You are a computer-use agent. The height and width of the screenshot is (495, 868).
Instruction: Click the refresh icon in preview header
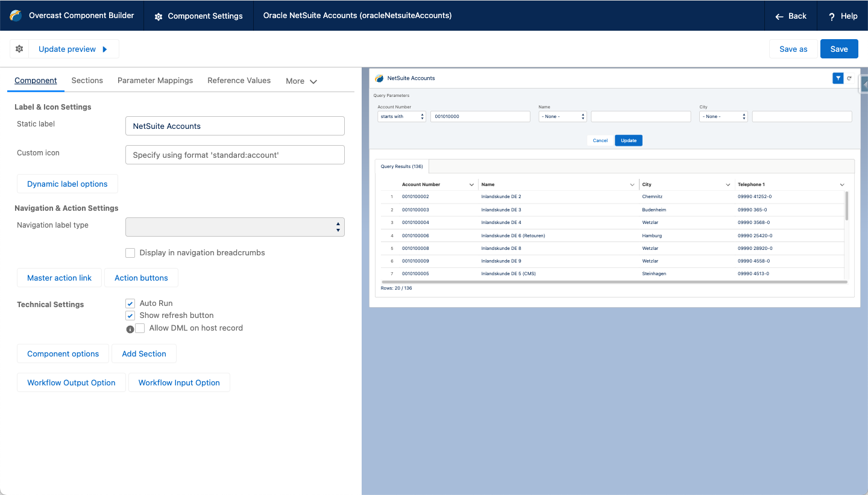849,78
